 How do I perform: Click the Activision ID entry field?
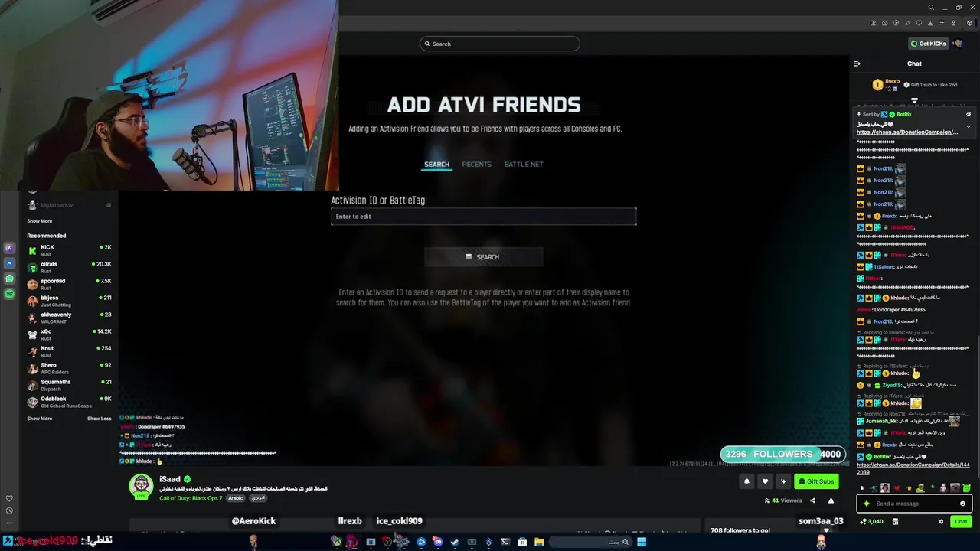pyautogui.click(x=483, y=217)
